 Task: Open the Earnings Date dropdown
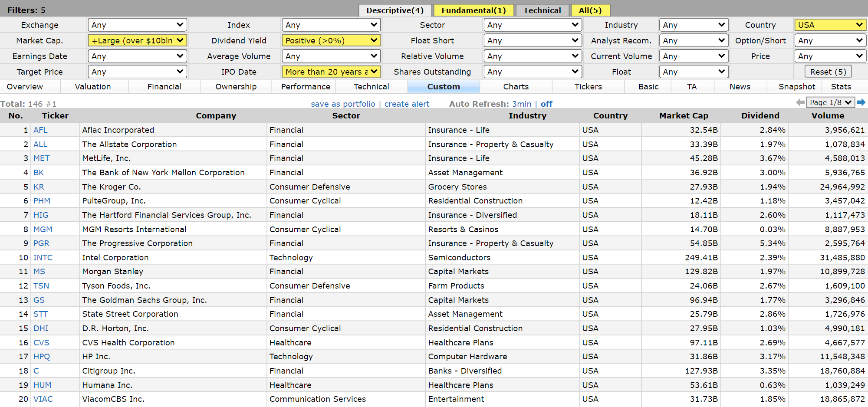137,56
